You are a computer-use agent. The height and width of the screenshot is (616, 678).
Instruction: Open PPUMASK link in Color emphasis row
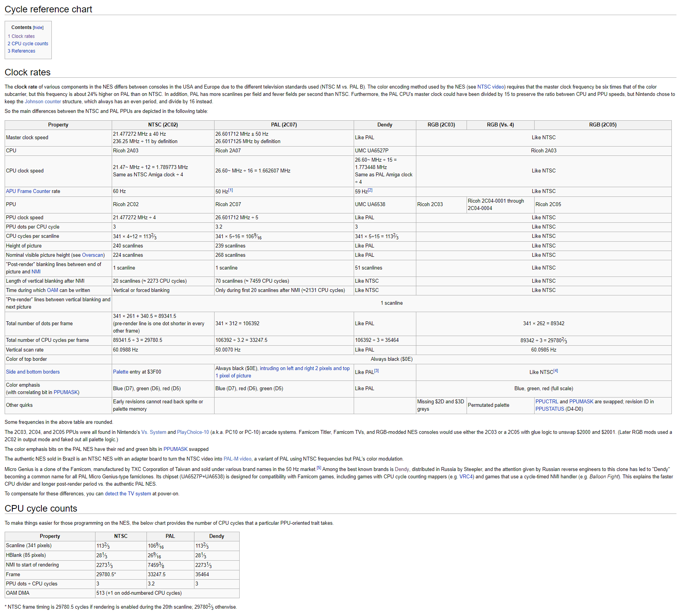(x=66, y=392)
